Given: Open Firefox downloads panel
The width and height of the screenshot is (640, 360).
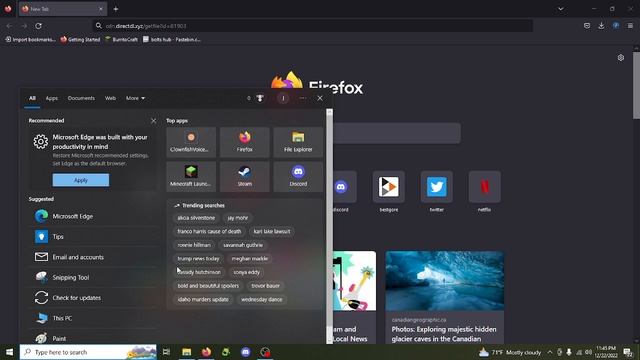Looking at the screenshot, I should [601, 26].
